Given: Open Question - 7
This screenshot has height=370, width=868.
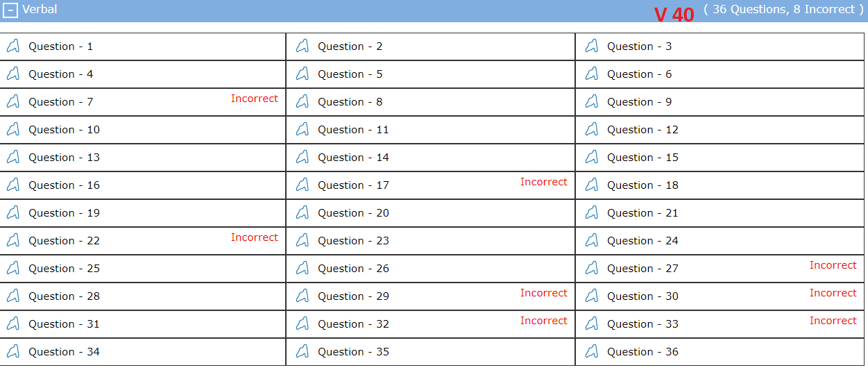Looking at the screenshot, I should point(60,102).
